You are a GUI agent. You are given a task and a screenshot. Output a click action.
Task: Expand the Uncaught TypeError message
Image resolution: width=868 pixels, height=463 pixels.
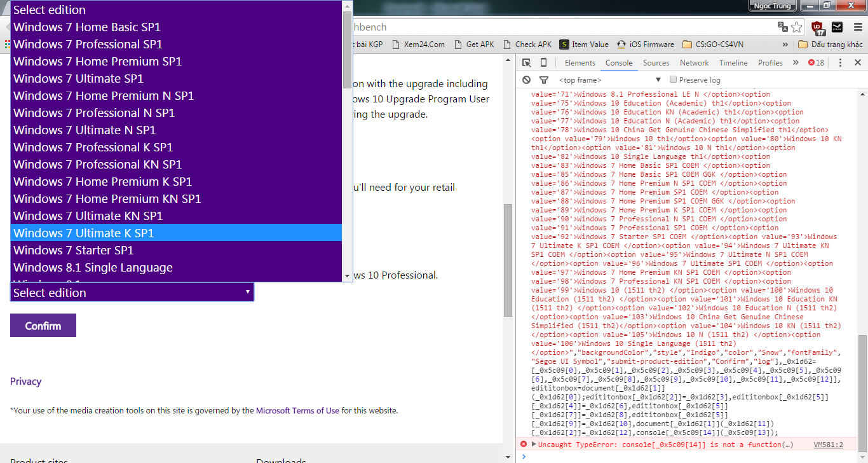point(534,445)
